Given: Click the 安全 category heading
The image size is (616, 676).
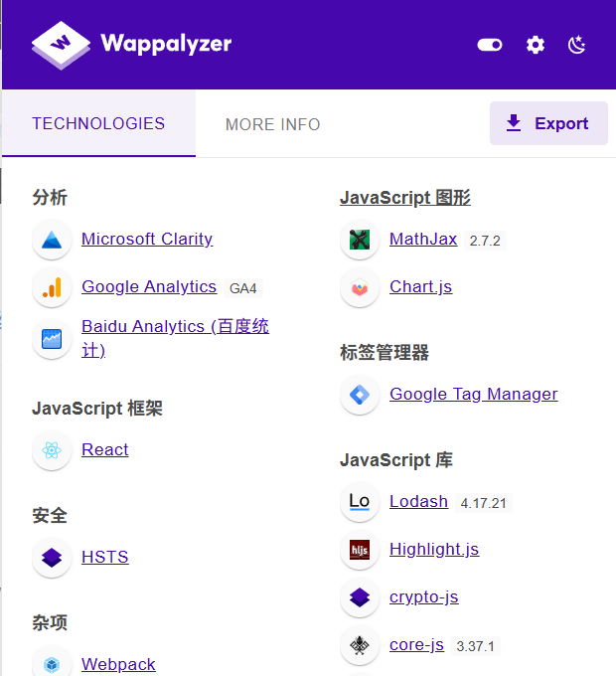Looking at the screenshot, I should 50,516.
